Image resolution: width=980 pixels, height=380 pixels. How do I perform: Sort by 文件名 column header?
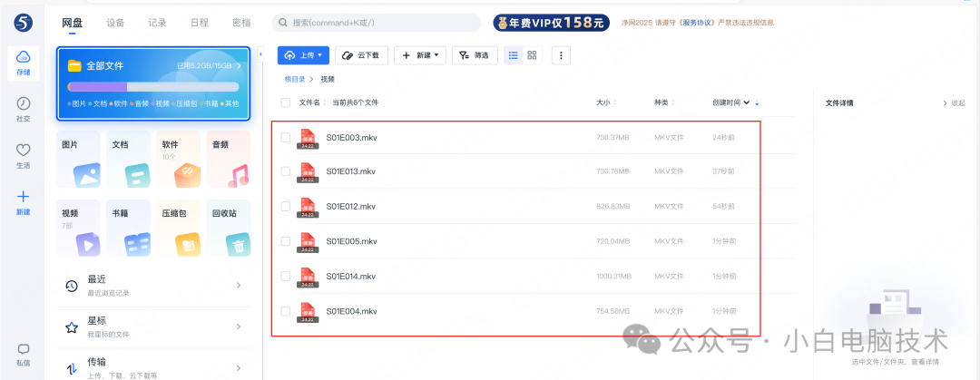click(312, 102)
